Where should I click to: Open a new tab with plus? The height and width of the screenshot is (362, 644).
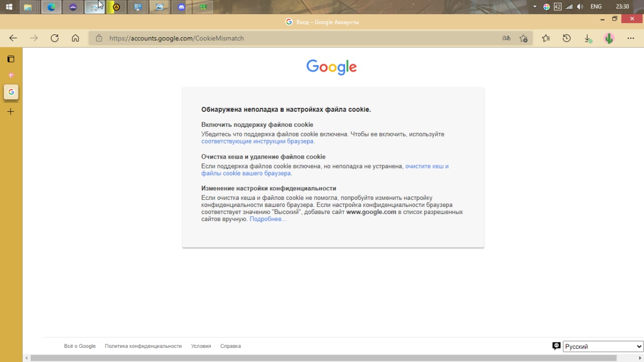tap(11, 111)
